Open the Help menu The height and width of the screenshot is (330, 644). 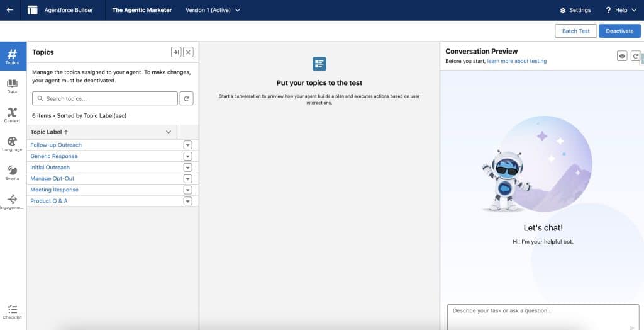click(621, 10)
